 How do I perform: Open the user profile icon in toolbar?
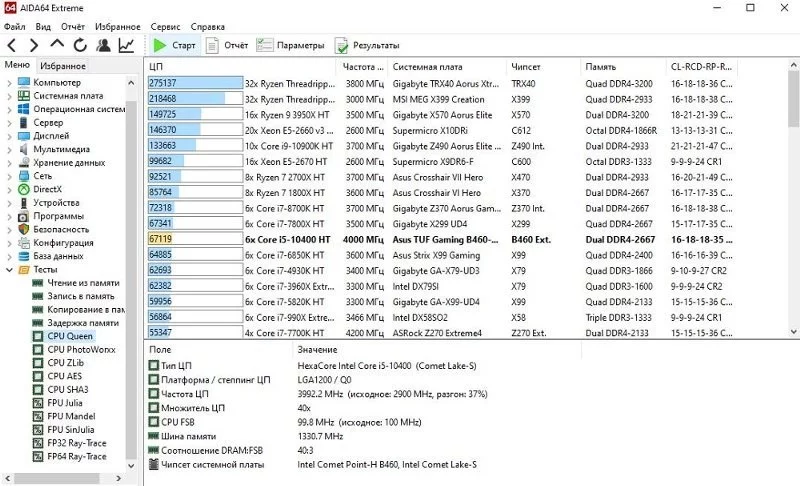click(103, 45)
